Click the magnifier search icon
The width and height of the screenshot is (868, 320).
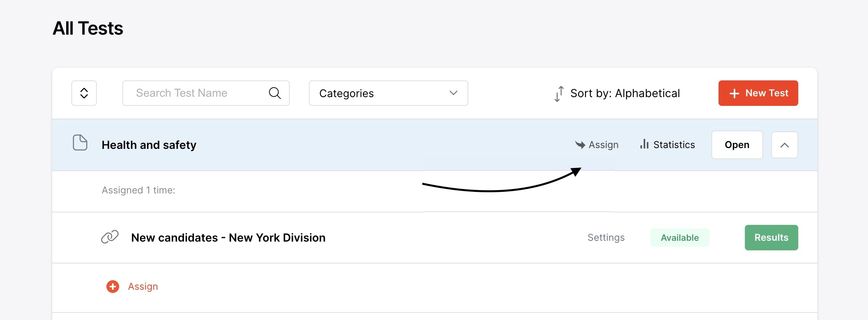pyautogui.click(x=275, y=93)
